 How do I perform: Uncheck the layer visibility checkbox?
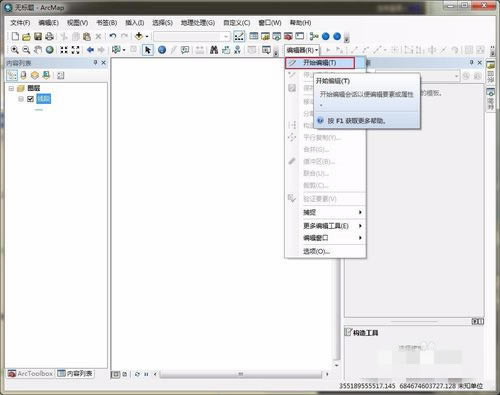click(30, 99)
